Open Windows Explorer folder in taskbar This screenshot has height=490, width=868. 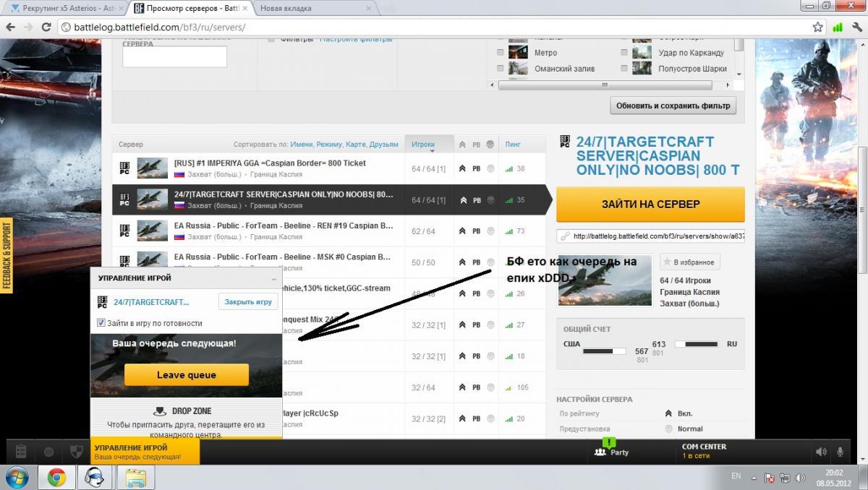137,477
